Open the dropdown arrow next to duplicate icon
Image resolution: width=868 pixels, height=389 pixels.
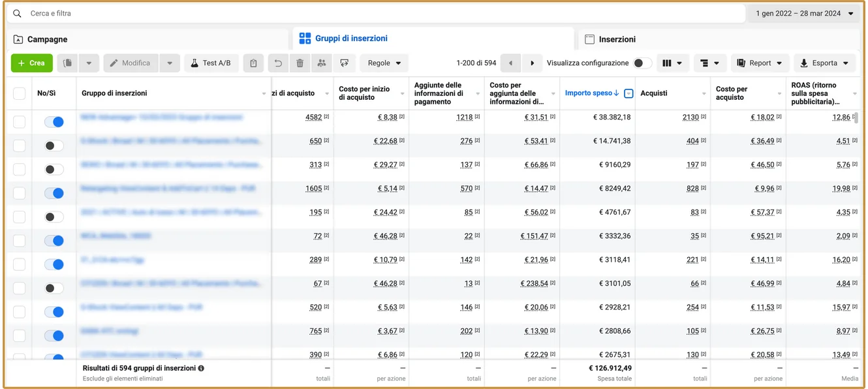tap(89, 63)
